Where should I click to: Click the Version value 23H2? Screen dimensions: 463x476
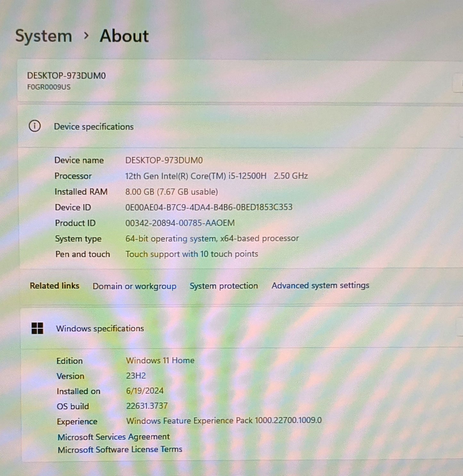click(x=136, y=376)
